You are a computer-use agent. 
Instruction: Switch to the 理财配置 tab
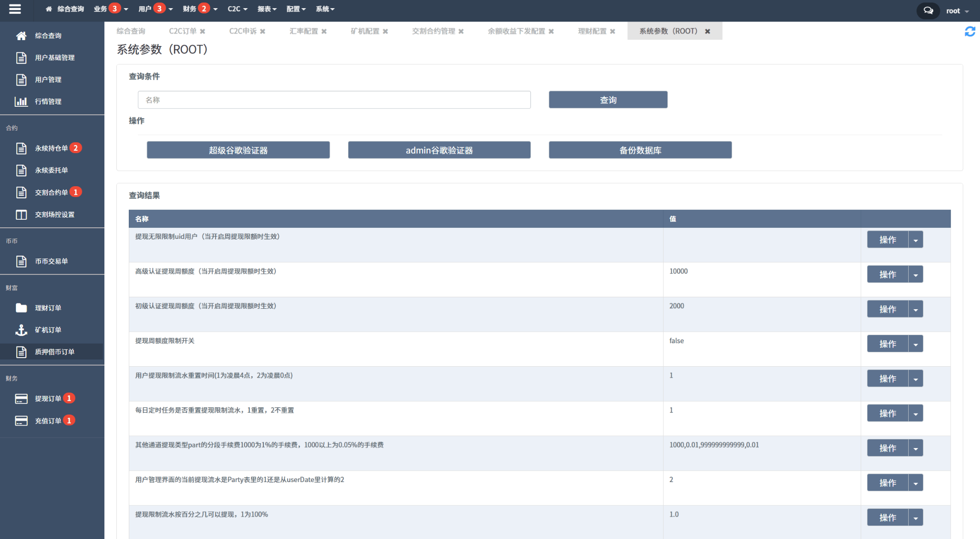click(x=592, y=31)
